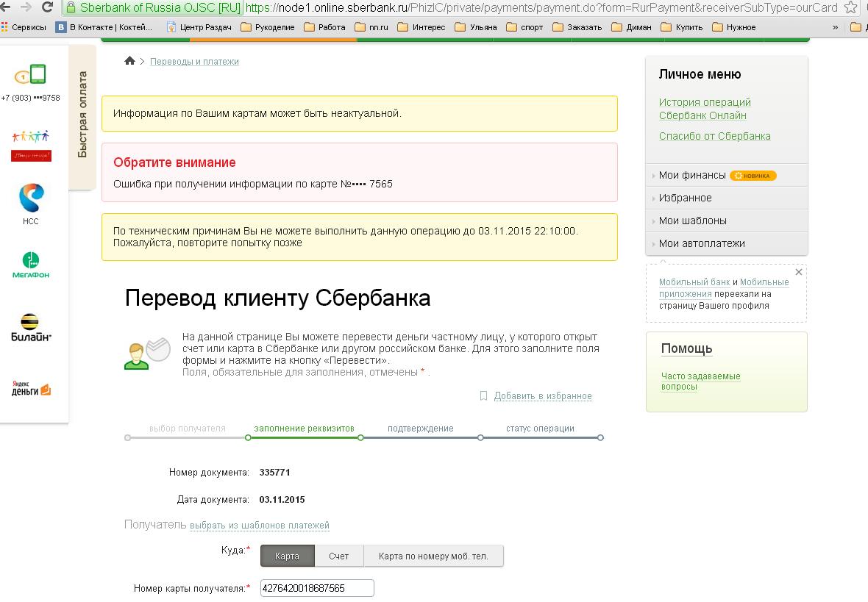Open the Диман bookmarks folder
Image resolution: width=868 pixels, height=602 pixels.
click(632, 27)
